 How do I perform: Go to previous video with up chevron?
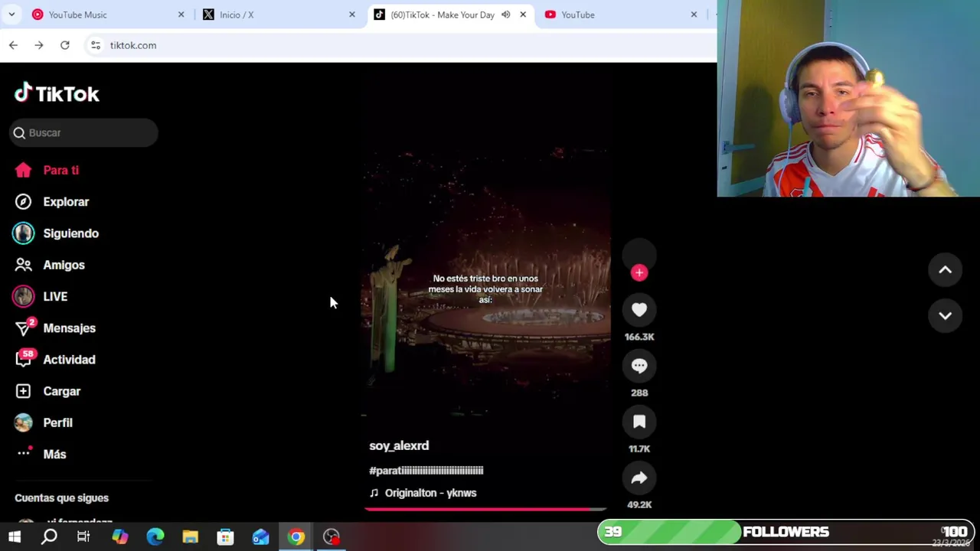[x=945, y=269]
